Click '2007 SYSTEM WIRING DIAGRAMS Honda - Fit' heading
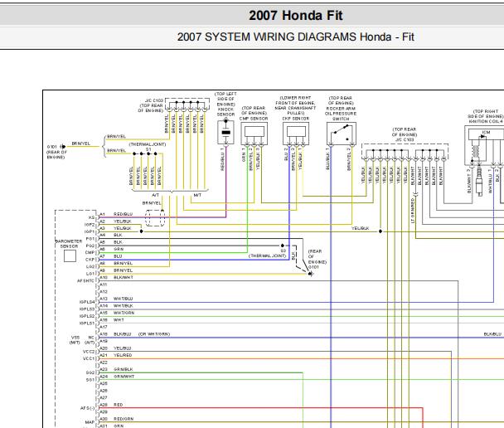 (295, 37)
